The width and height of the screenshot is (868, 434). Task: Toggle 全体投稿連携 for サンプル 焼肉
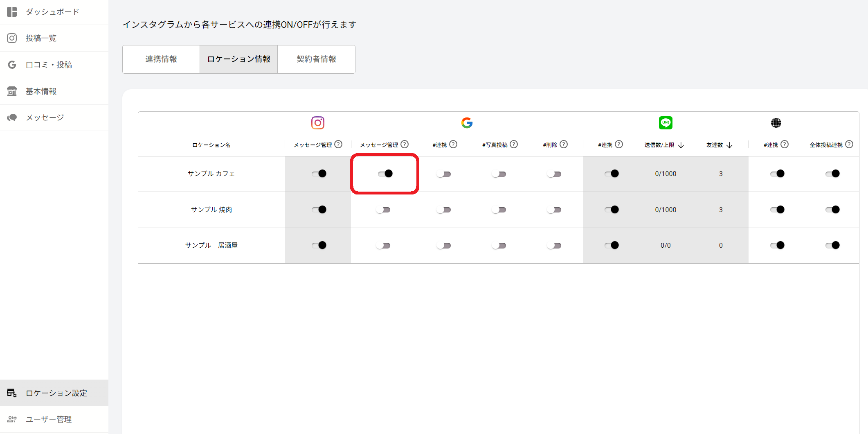(x=832, y=210)
